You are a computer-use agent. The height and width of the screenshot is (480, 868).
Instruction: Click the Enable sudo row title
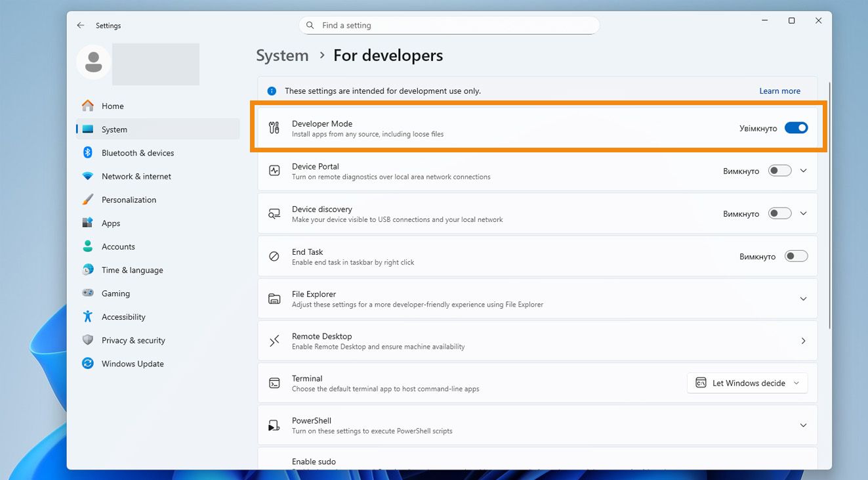[314, 462]
